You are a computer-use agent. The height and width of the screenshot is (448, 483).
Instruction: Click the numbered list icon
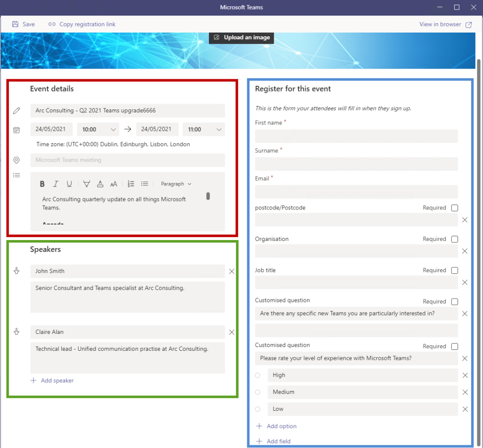point(131,184)
